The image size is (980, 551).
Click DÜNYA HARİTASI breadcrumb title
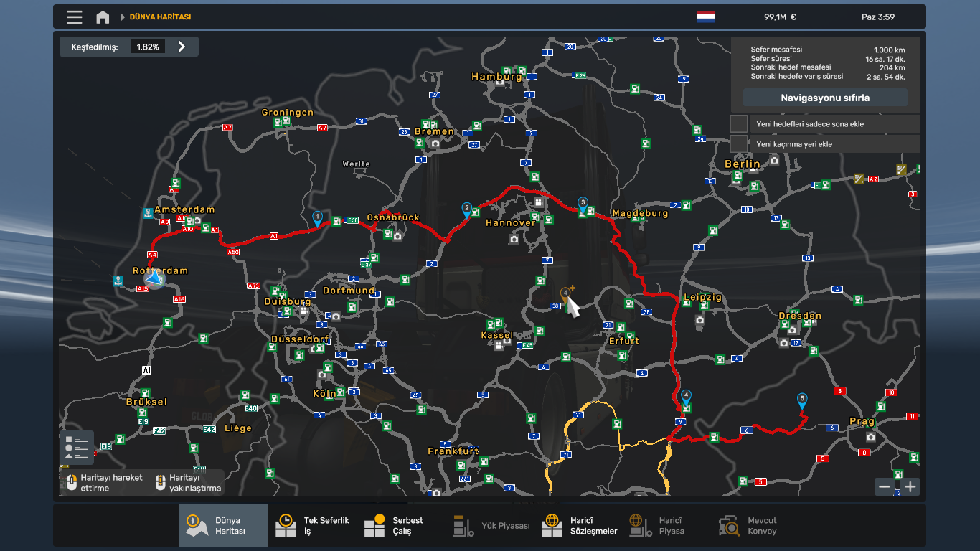pos(160,17)
